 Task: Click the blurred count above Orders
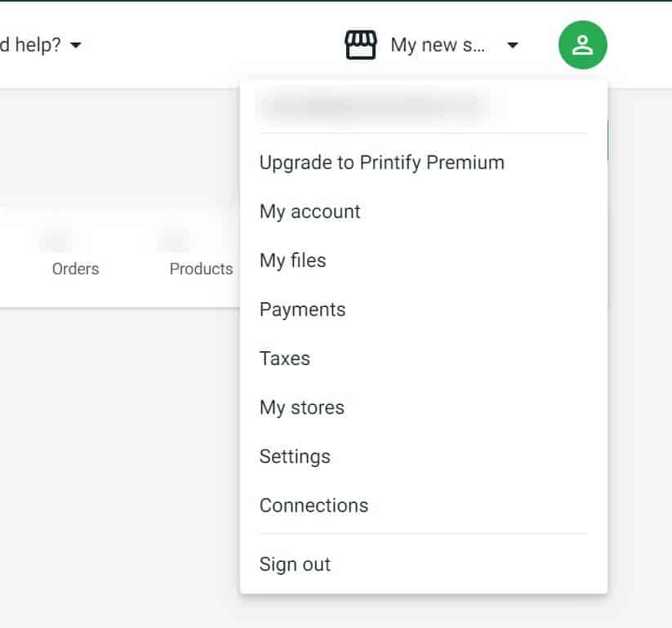point(58,240)
